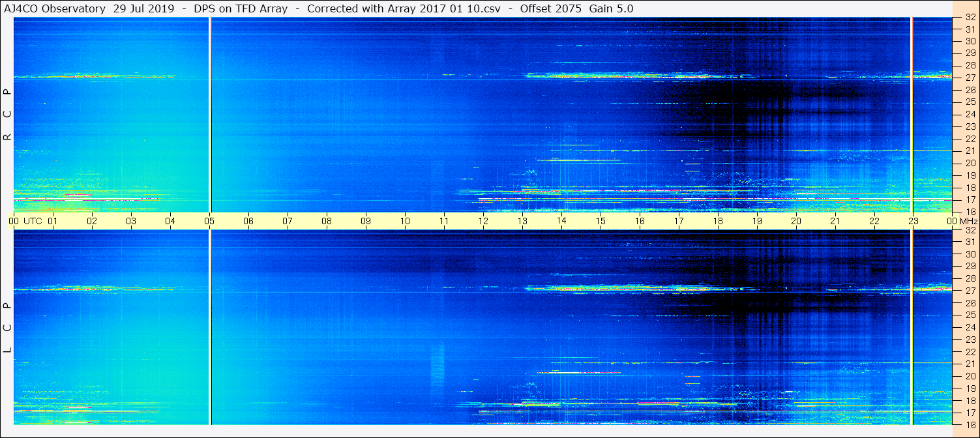Click the '00 UTC' label at the time axis start
The width and height of the screenshot is (980, 438).
click(x=25, y=221)
